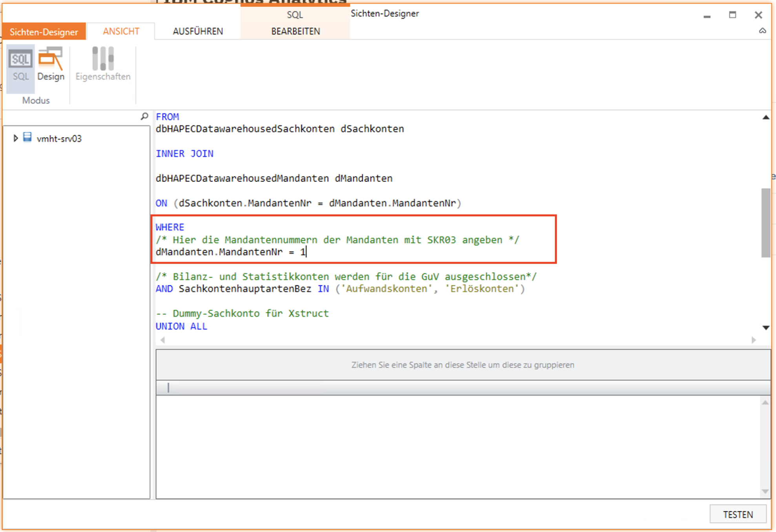This screenshot has height=532, width=776.
Task: Click the SQL editor vertical scrollbar thumb
Action: tap(765, 222)
